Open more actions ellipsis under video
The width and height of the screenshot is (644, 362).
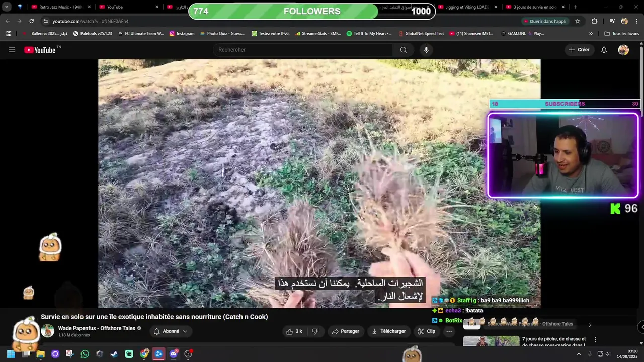point(449,331)
